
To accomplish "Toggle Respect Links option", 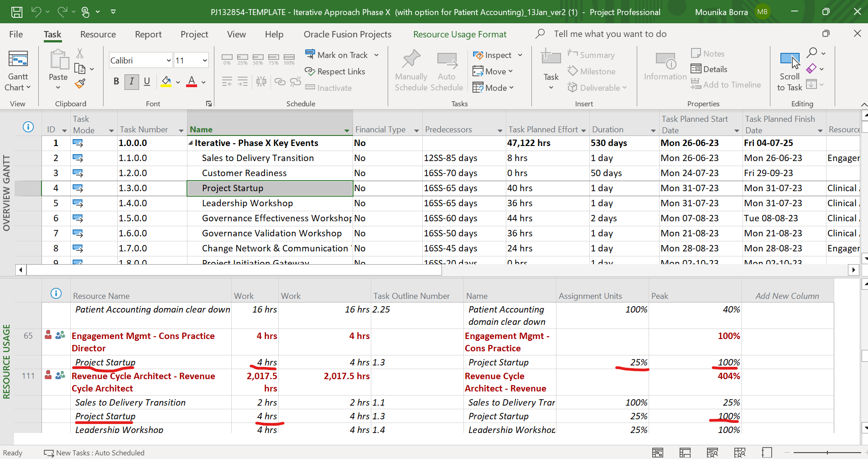I will [x=335, y=72].
